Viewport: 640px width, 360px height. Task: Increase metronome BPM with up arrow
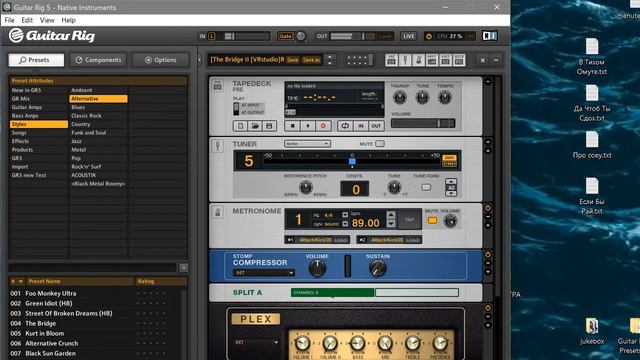coord(391,215)
